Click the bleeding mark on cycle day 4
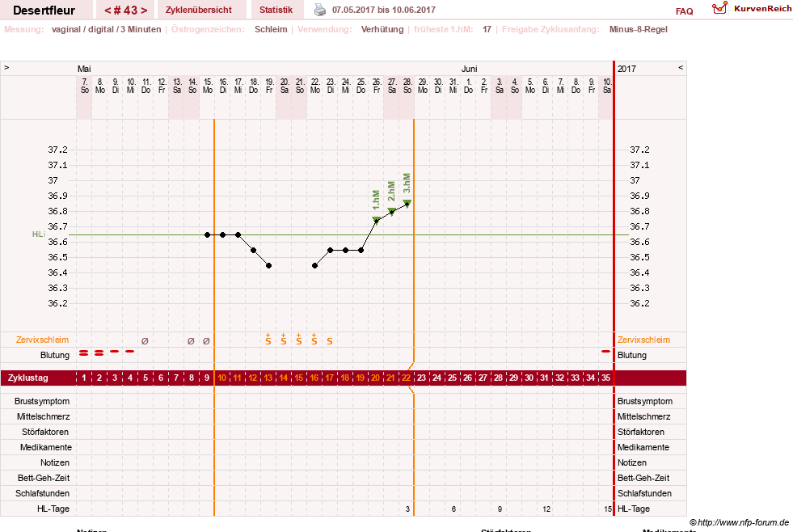Image resolution: width=793 pixels, height=532 pixels. [x=130, y=351]
